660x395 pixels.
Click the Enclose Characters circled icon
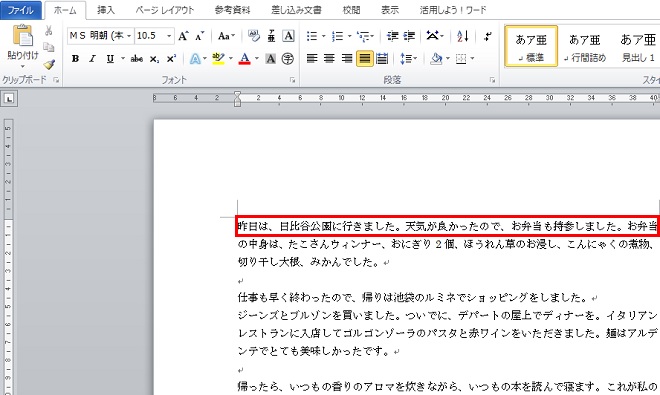click(288, 59)
